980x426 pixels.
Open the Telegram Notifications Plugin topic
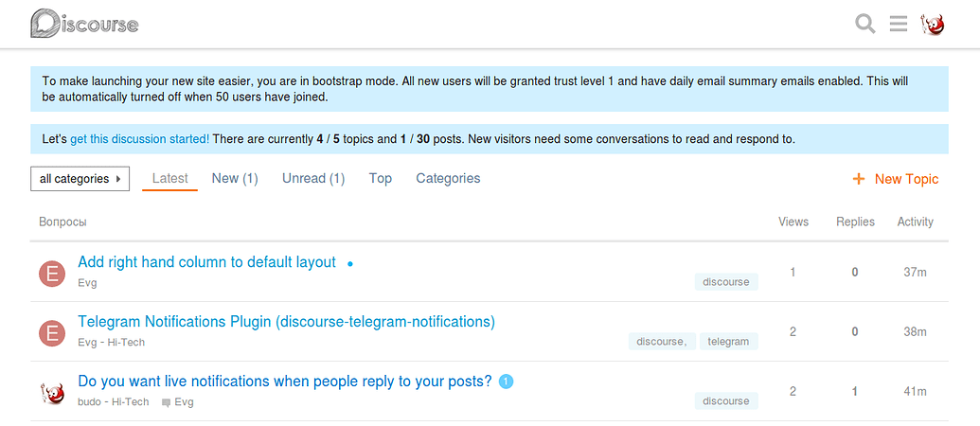[x=286, y=322]
